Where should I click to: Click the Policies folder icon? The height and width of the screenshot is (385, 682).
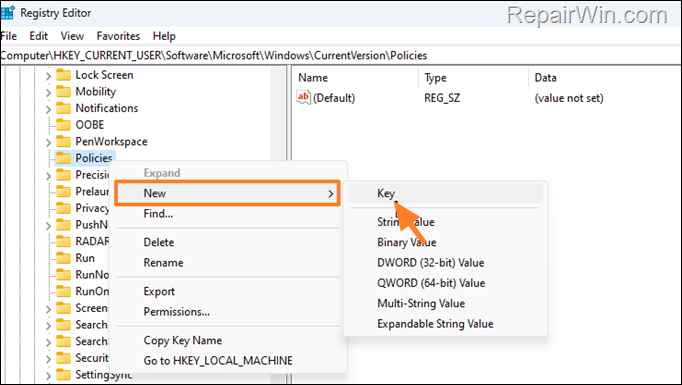(x=64, y=158)
